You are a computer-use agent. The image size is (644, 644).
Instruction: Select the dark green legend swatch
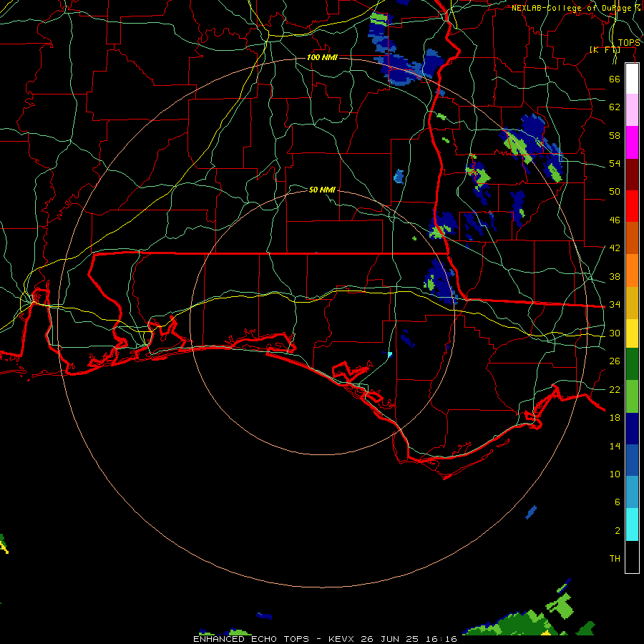pos(632,364)
